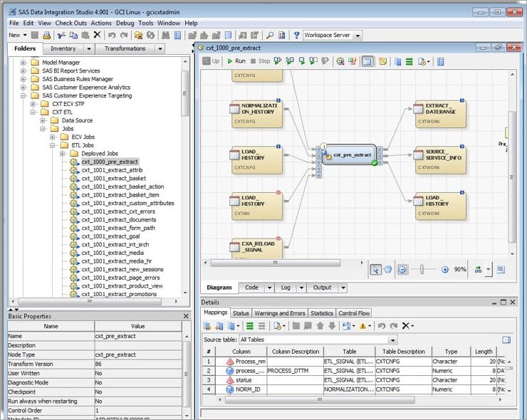527x420 pixels.
Task: Click the diagram zoom slider handle
Action: pos(422,270)
